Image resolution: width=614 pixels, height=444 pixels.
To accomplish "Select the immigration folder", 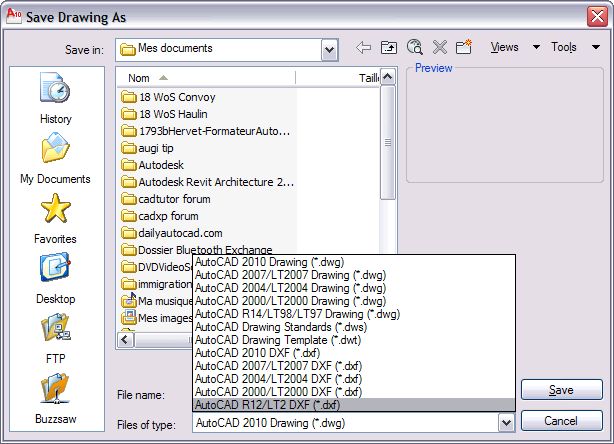I will click(156, 284).
